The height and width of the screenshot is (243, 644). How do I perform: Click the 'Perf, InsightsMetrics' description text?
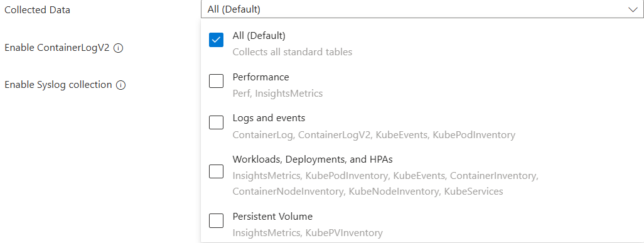[x=277, y=94]
